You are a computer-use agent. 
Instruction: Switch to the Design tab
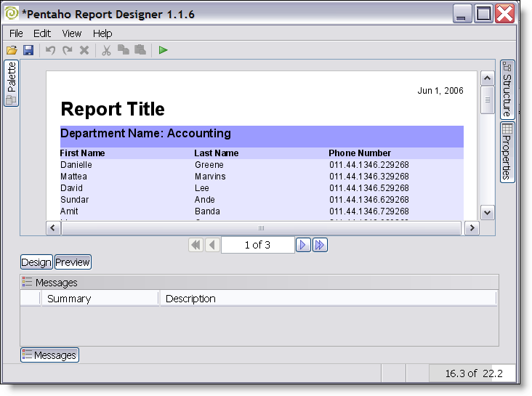pos(36,262)
